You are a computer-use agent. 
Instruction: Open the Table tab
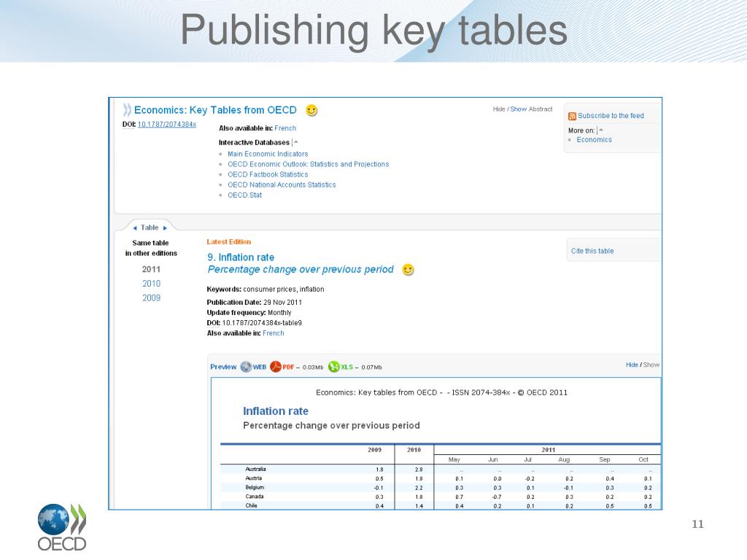[x=150, y=227]
